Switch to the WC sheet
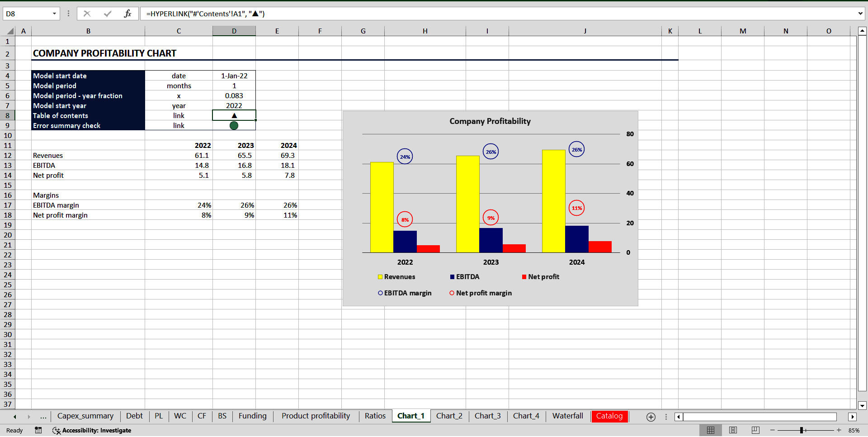 pos(180,416)
